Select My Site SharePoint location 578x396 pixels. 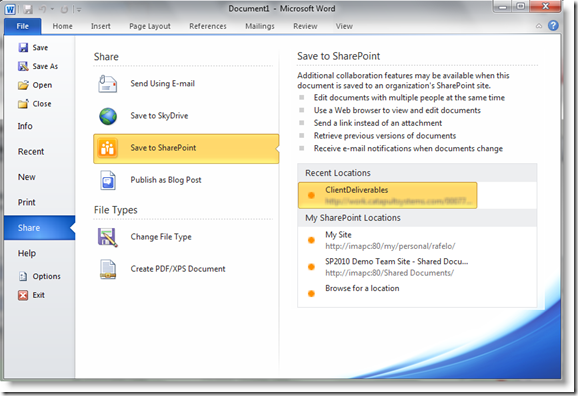point(338,235)
